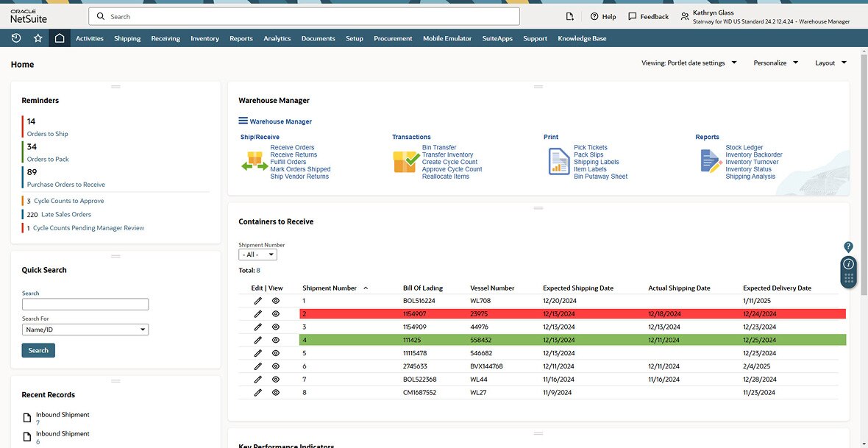Expand the Shipment Number filter dropdown
The width and height of the screenshot is (868, 448).
pyautogui.click(x=257, y=255)
